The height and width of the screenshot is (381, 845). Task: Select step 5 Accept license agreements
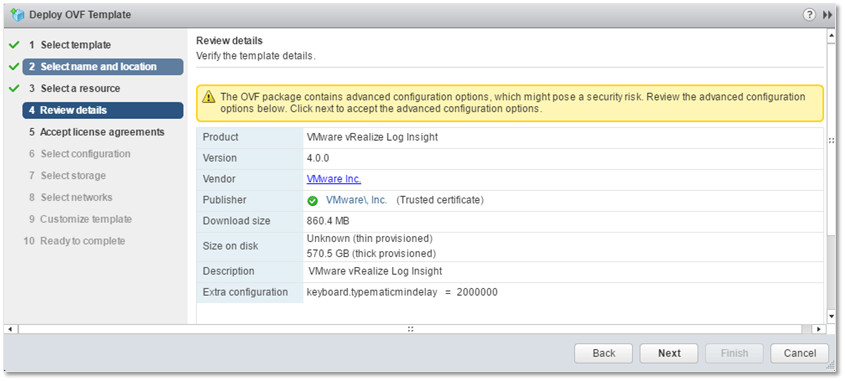[x=97, y=132]
